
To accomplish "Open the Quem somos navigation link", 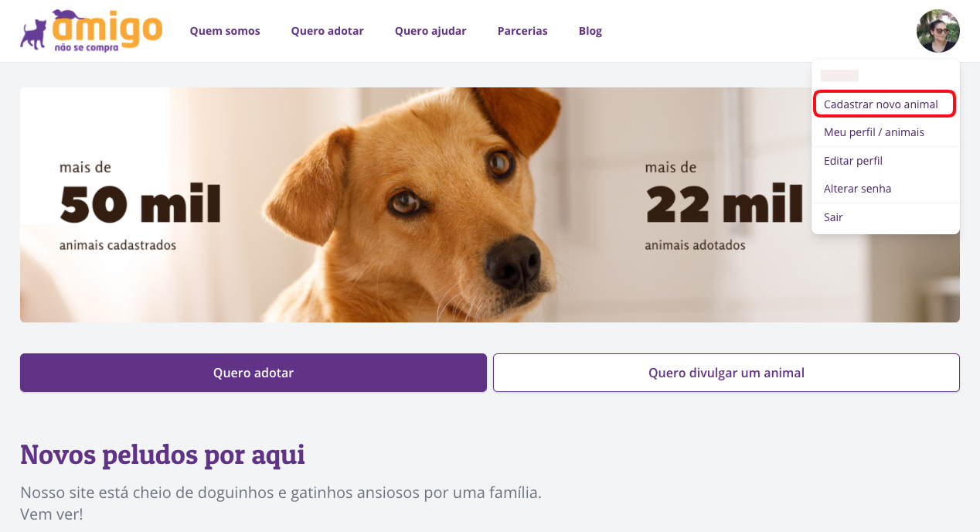I will (225, 31).
